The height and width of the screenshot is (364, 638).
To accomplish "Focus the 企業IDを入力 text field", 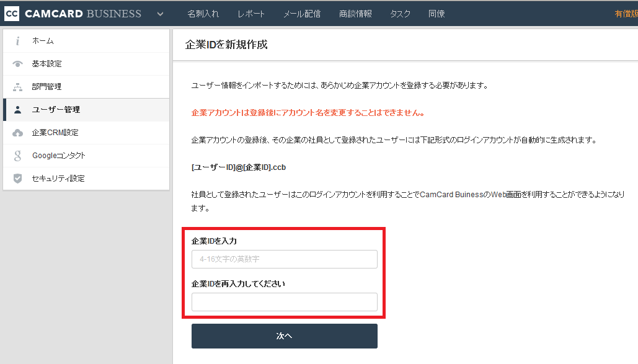I will [285, 259].
